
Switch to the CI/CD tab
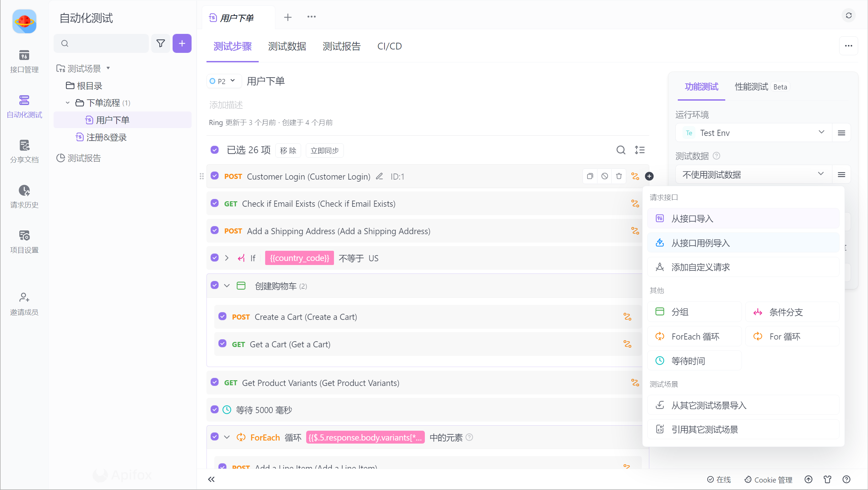click(389, 46)
